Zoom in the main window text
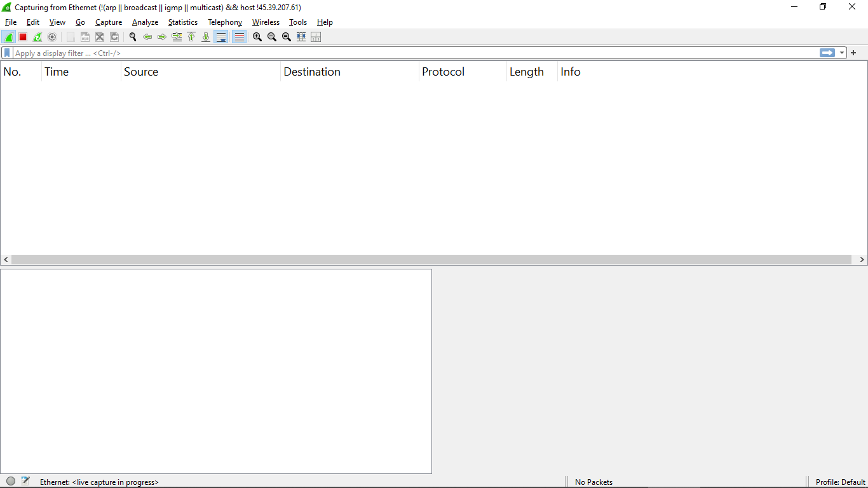This screenshot has height=488, width=868. [x=257, y=37]
